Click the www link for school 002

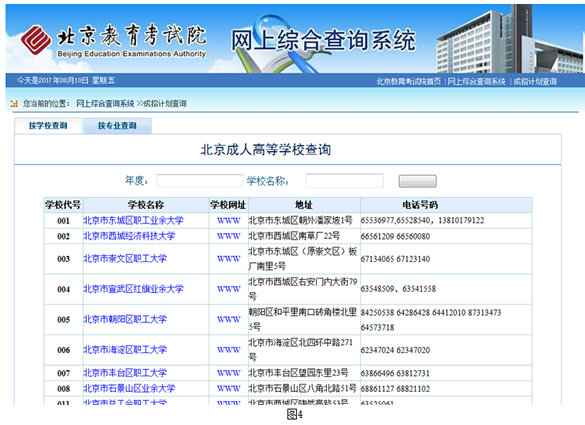[229, 236]
